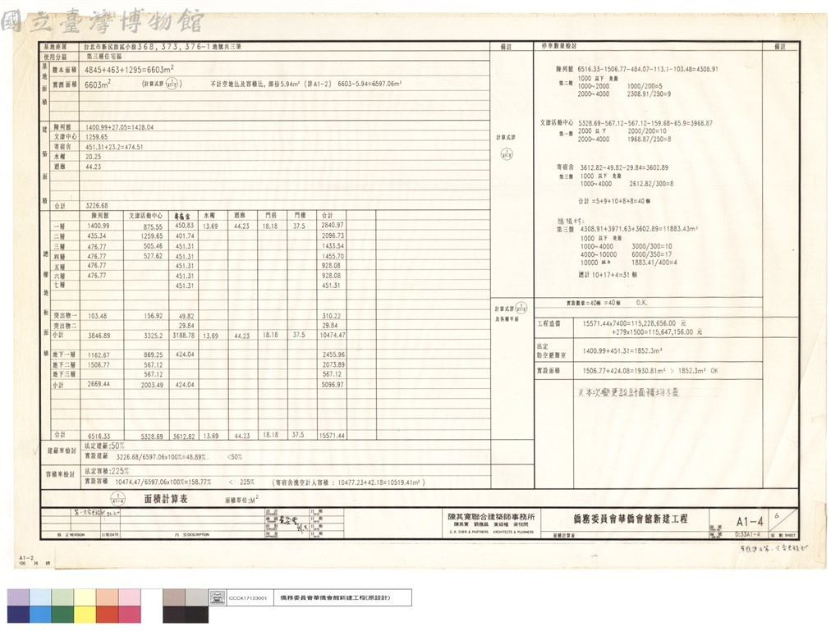Select the dark green color swatch

pos(62,615)
